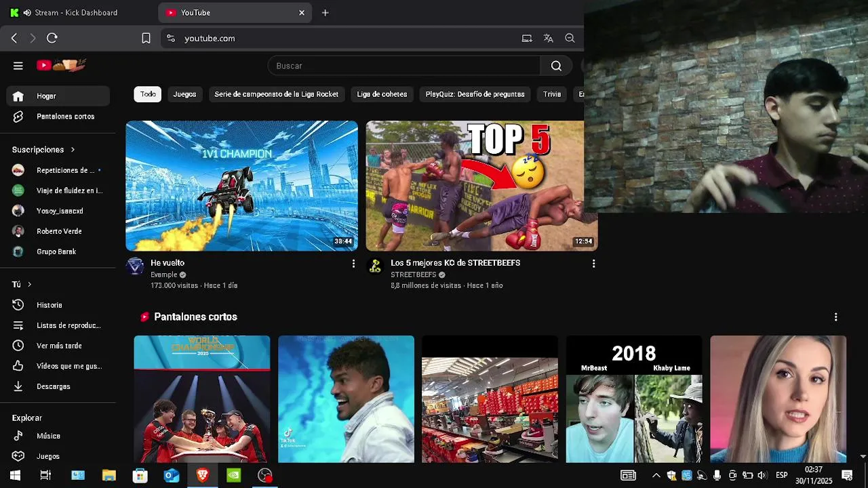Bookmark this page icon
Screen dimensions: 868x488
pyautogui.click(x=146, y=39)
